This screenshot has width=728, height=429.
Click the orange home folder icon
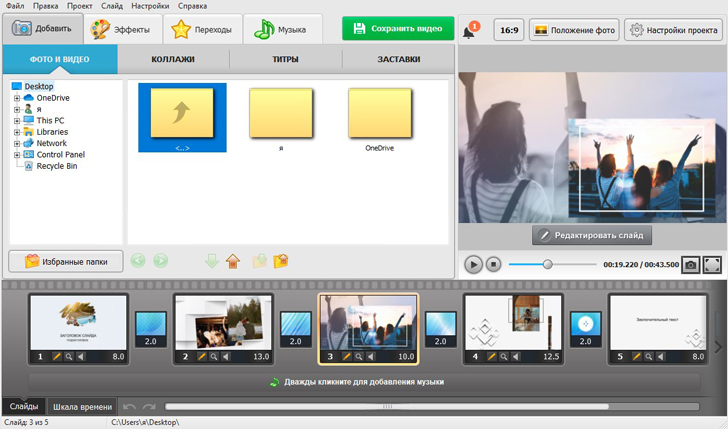tap(232, 261)
